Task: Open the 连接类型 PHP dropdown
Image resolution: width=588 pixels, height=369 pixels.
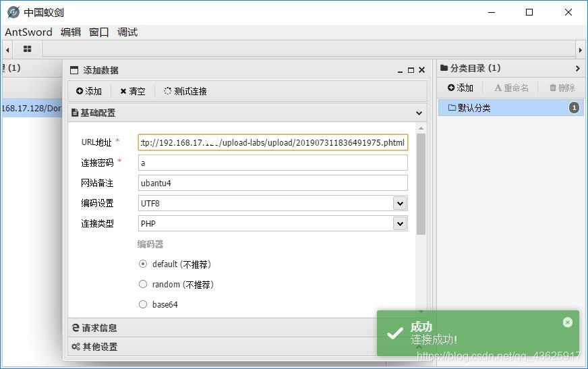Action: 400,223
